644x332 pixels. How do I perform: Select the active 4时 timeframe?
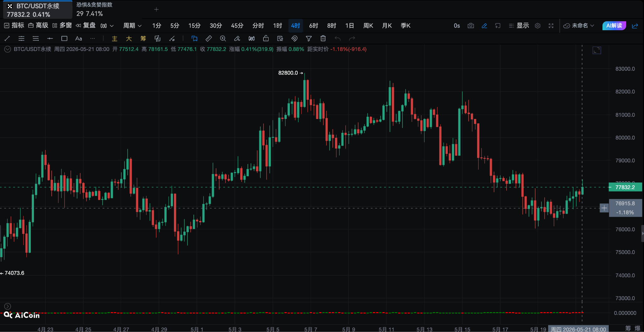(296, 25)
